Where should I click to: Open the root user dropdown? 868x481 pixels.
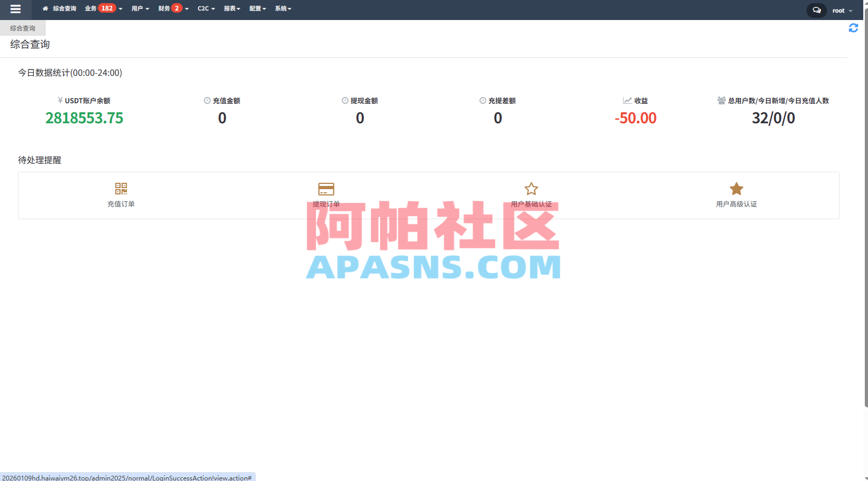click(x=842, y=11)
